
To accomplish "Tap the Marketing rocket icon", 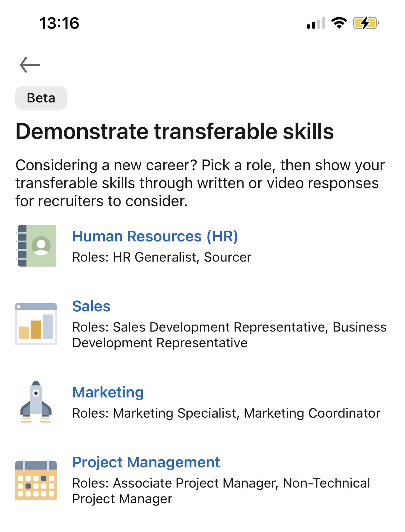I will tap(36, 402).
